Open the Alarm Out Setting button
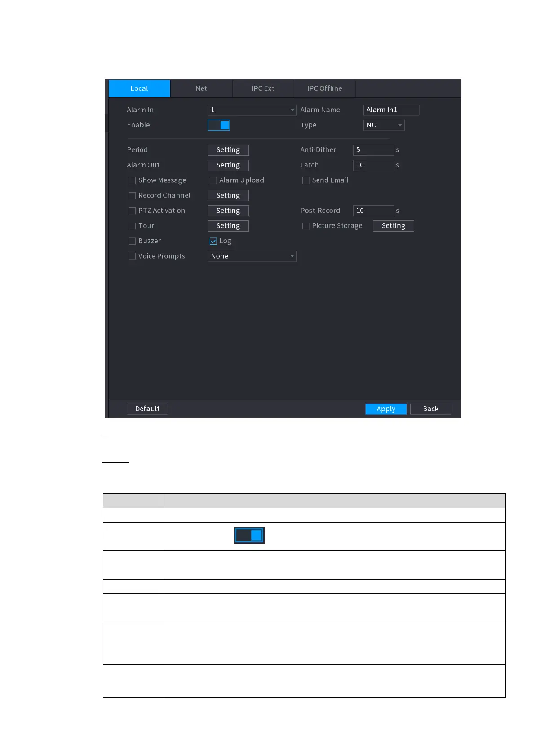535x756 pixels. coord(228,165)
